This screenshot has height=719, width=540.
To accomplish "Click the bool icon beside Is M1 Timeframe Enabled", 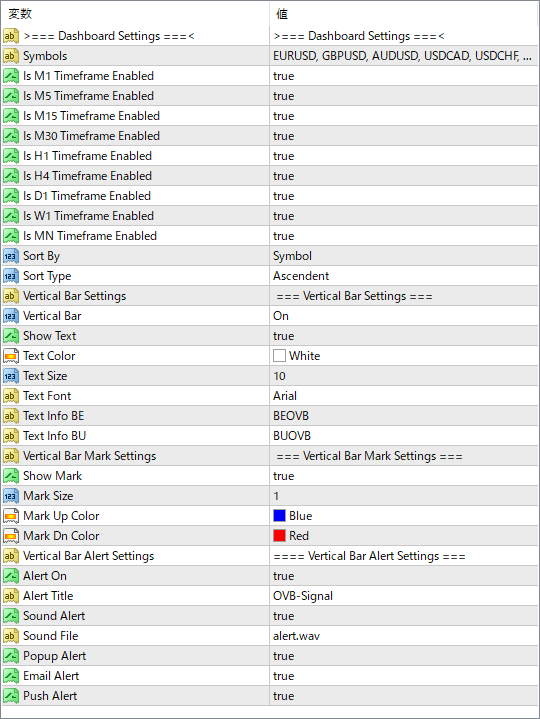I will (x=11, y=76).
